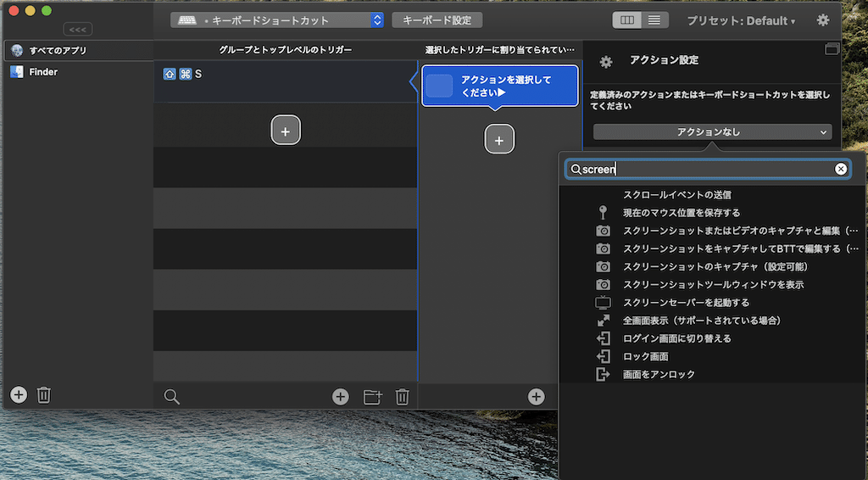Add new trigger with plus in trigger list

(x=286, y=130)
